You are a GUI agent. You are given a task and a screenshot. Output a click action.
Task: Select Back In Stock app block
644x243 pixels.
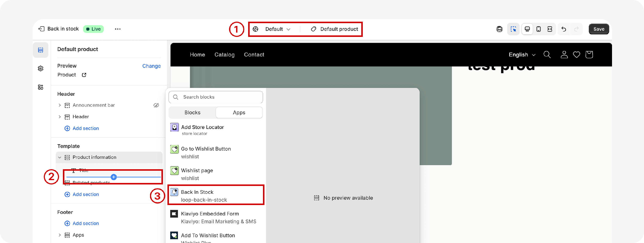click(x=216, y=195)
